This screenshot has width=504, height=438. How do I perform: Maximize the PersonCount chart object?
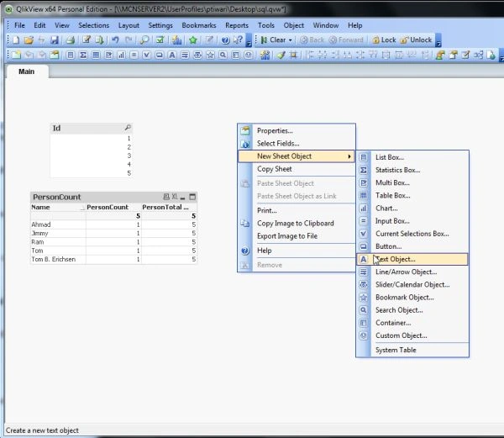[x=192, y=197]
